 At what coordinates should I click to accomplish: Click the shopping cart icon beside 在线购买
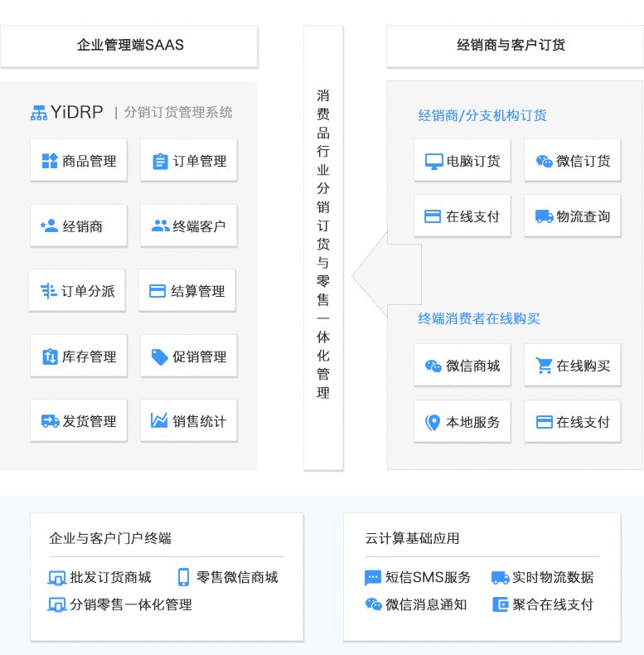click(545, 366)
